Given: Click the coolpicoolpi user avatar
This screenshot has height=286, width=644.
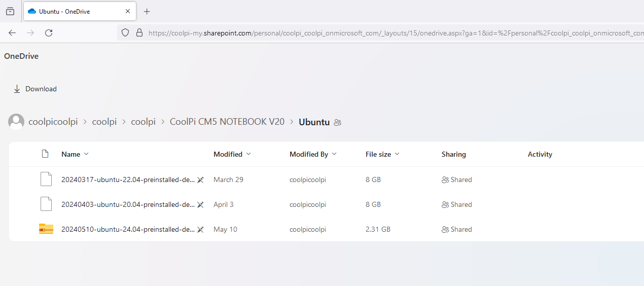Looking at the screenshot, I should click(x=16, y=122).
